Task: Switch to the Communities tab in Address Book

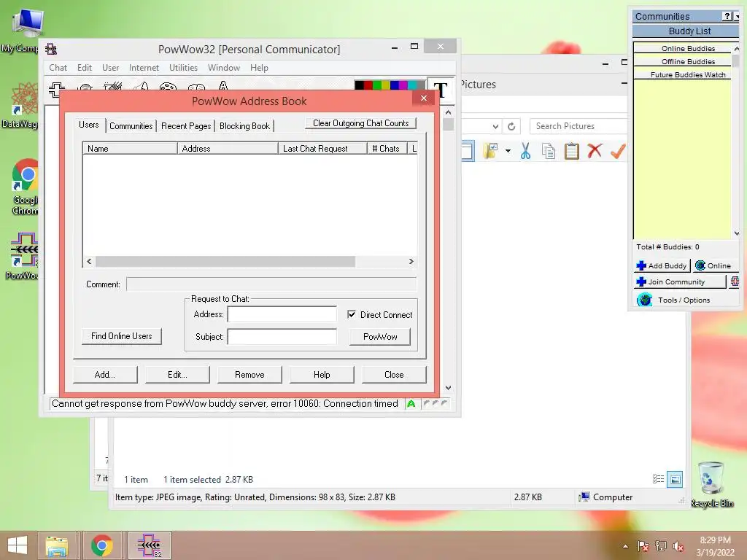Action: pyautogui.click(x=131, y=126)
